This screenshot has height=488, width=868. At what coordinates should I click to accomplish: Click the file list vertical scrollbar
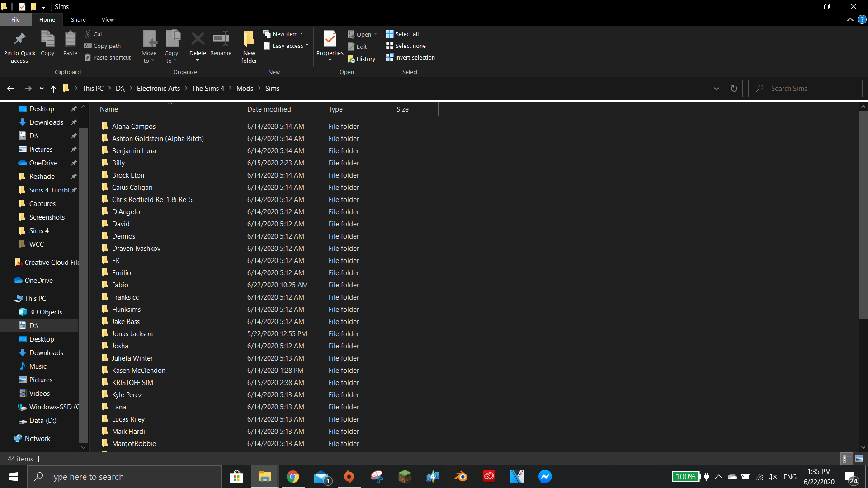click(863, 215)
